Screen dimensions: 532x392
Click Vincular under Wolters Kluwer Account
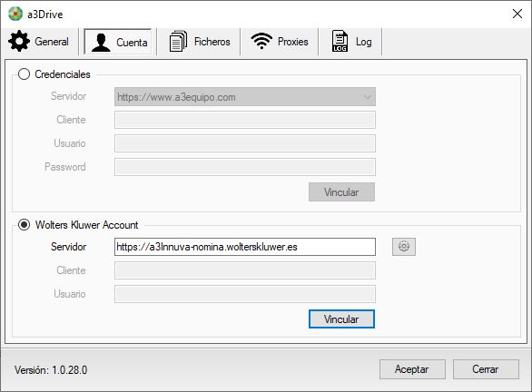(341, 318)
